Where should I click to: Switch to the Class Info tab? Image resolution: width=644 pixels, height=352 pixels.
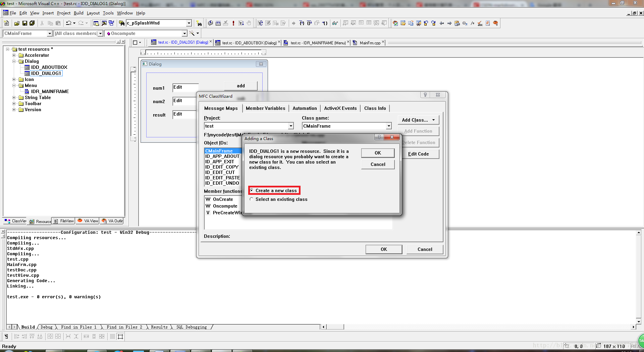point(375,108)
